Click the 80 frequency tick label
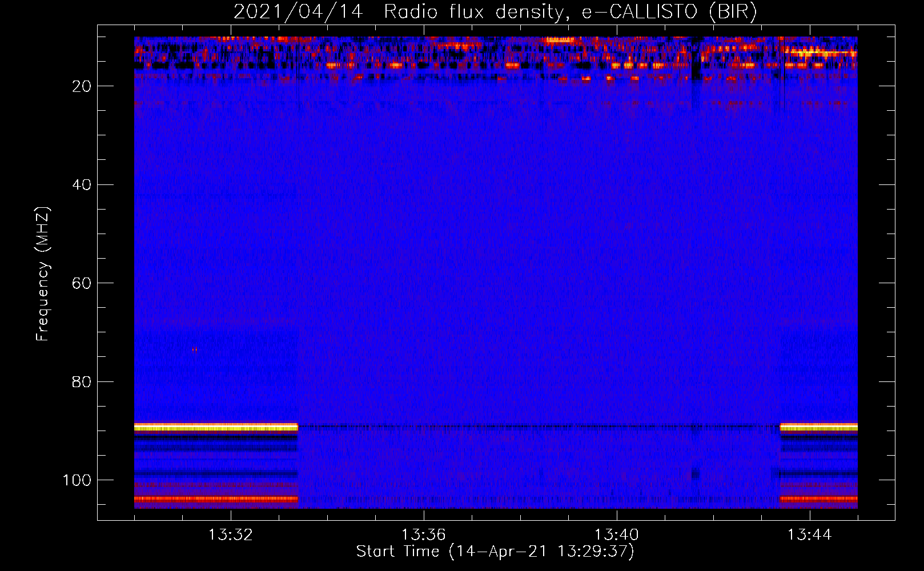Viewport: 924px width, 571px height. coord(82,382)
